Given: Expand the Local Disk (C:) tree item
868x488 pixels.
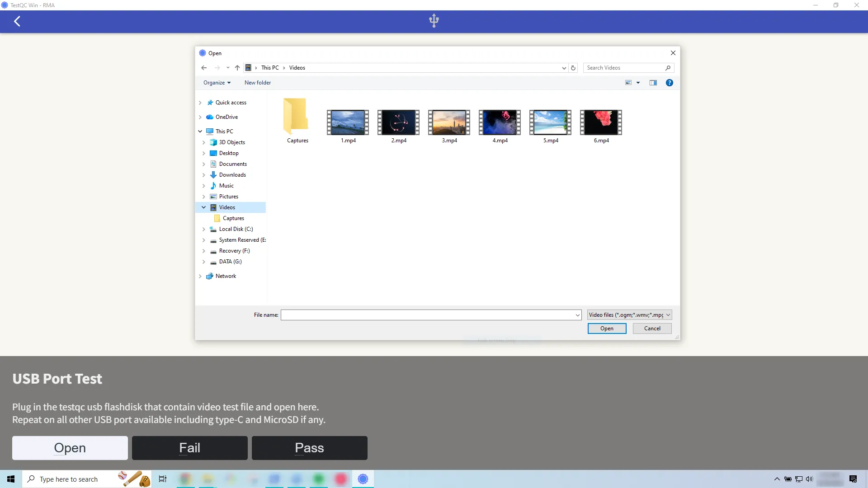Looking at the screenshot, I should pos(204,229).
